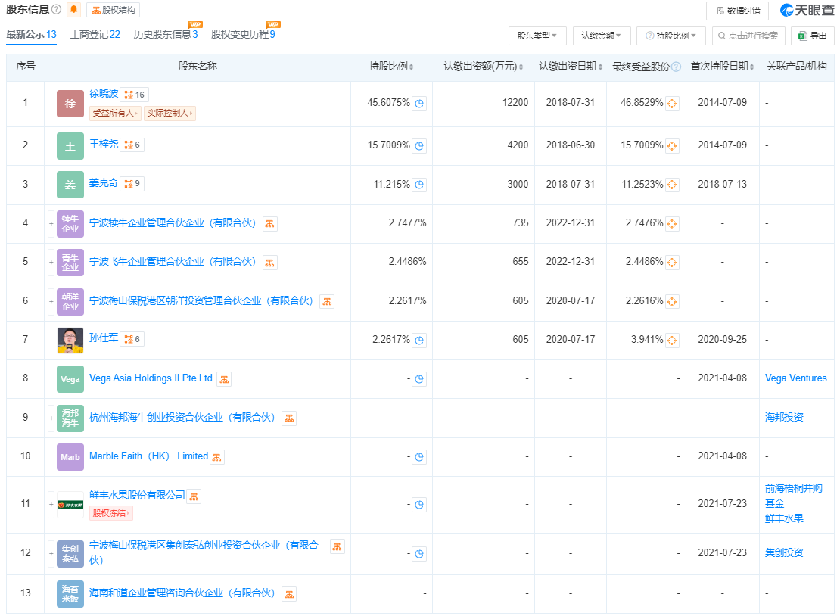Click the 导出 export button
Screen dimensions: 840x616
coord(812,36)
